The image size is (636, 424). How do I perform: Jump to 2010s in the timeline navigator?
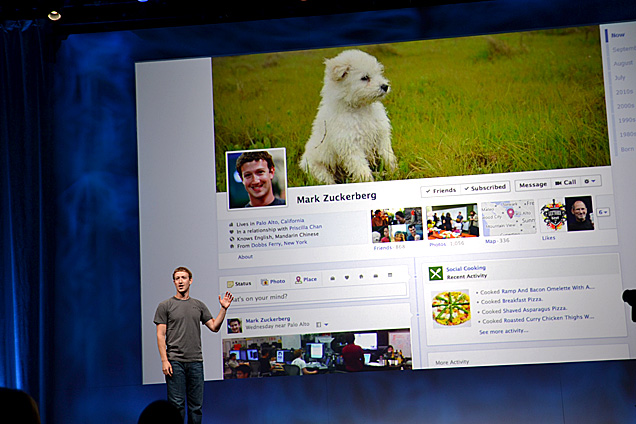point(624,92)
